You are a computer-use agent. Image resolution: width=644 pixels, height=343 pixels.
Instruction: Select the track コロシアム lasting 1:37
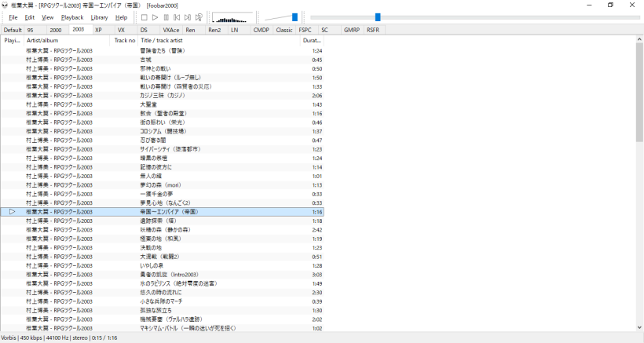(x=163, y=131)
